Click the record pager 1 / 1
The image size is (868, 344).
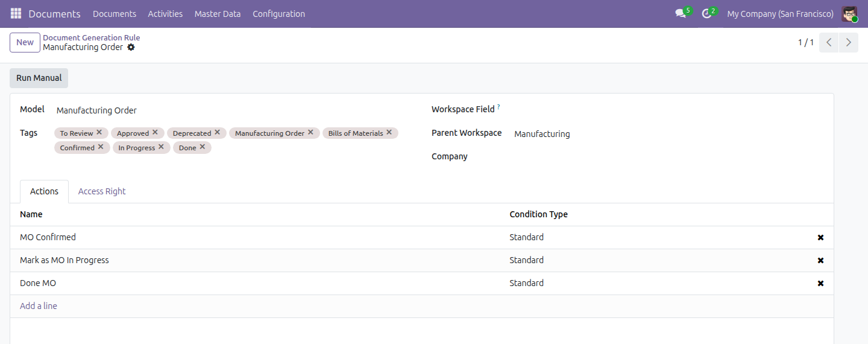tap(806, 42)
